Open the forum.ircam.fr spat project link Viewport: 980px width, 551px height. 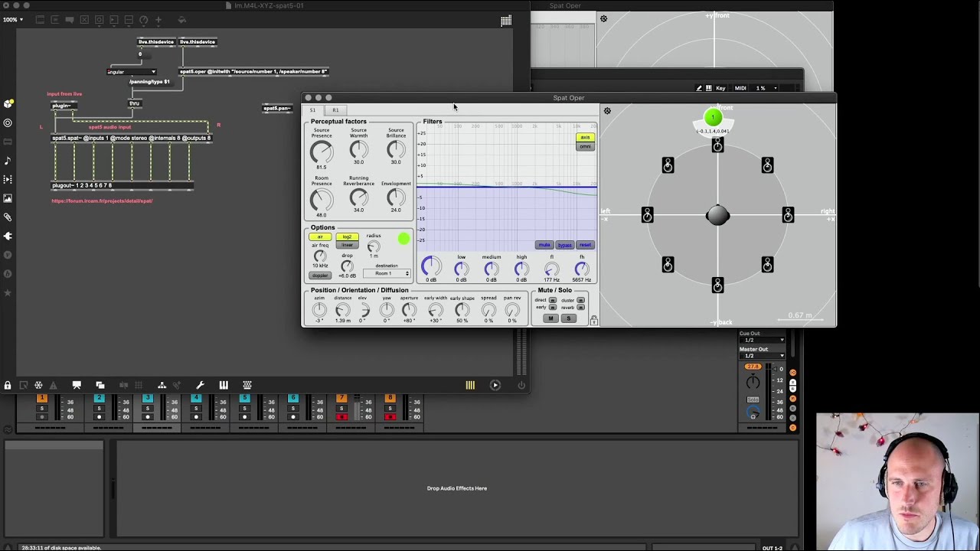(x=102, y=201)
